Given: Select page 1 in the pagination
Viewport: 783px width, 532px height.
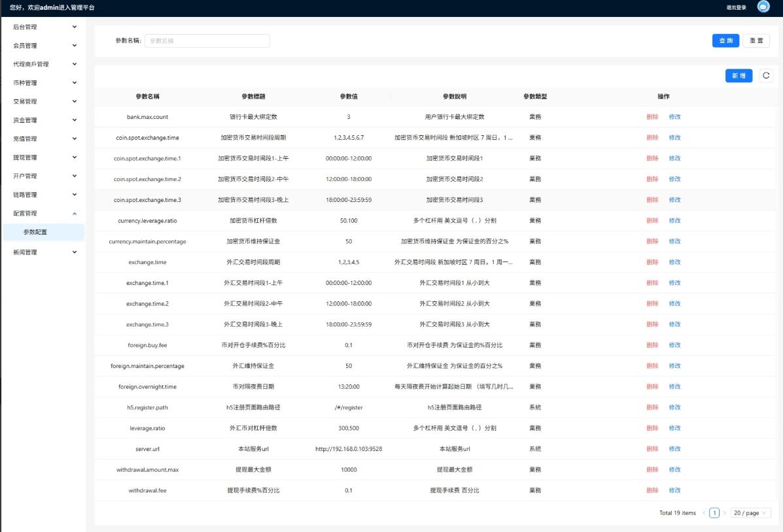Looking at the screenshot, I should 714,513.
